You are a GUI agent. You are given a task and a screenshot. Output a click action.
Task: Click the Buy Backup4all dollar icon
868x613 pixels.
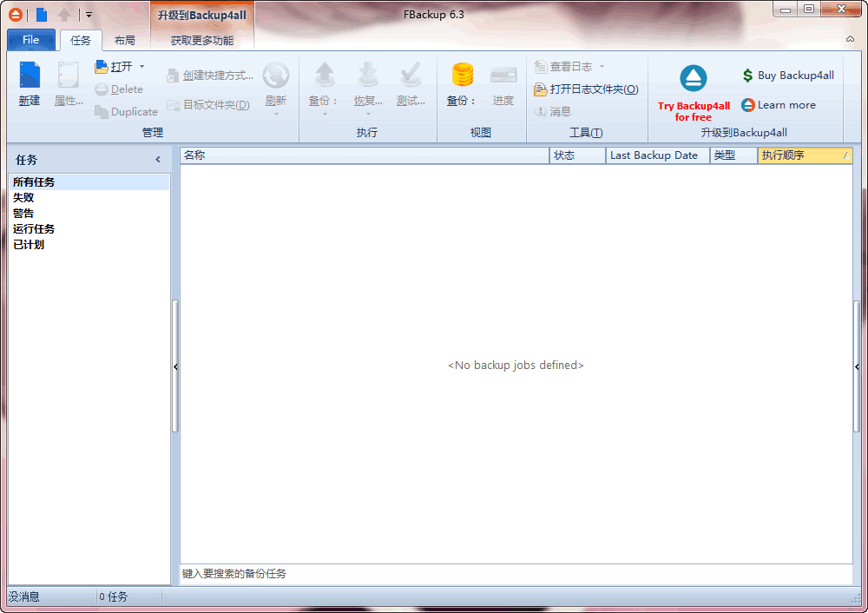coord(747,76)
